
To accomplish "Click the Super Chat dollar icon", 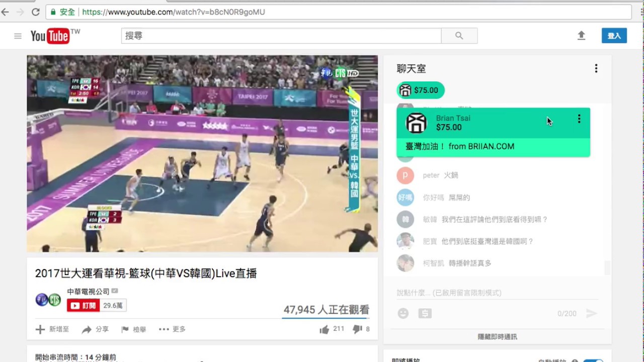I will pyautogui.click(x=425, y=313).
